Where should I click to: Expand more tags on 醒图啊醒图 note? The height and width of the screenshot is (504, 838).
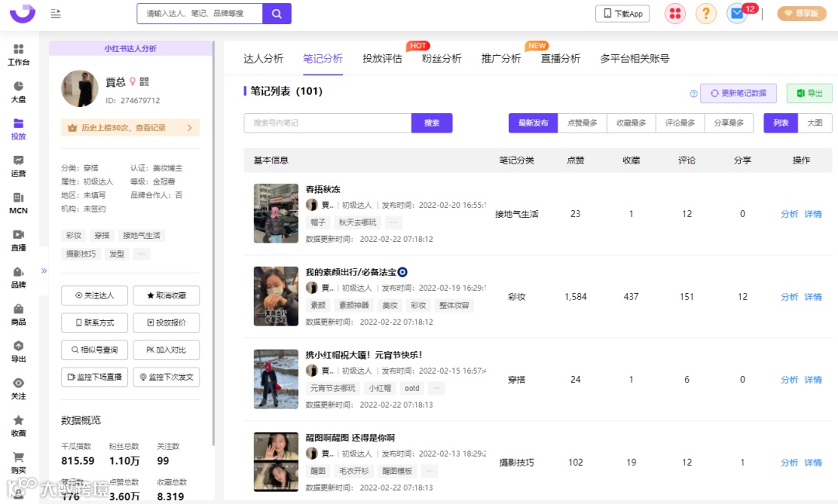(430, 471)
